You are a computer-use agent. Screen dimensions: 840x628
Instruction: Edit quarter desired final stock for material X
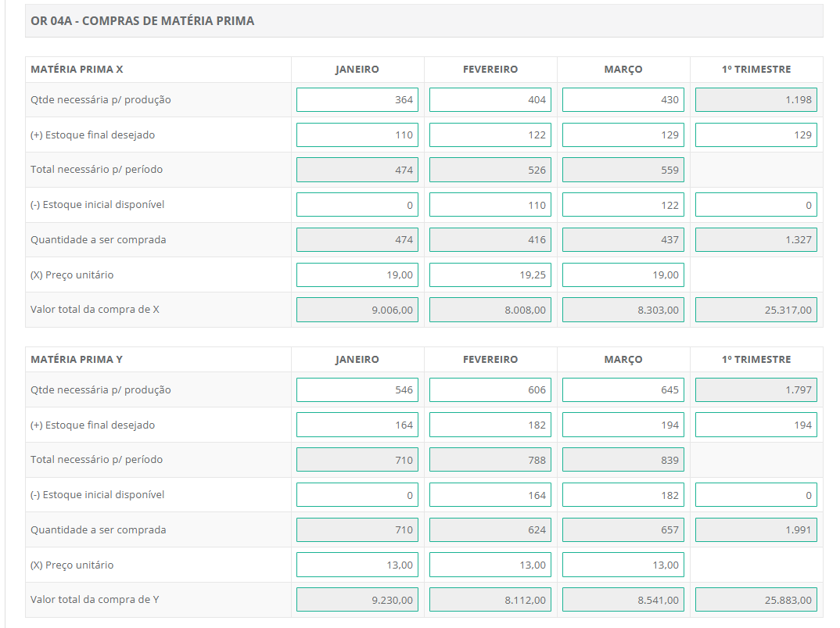click(x=756, y=135)
